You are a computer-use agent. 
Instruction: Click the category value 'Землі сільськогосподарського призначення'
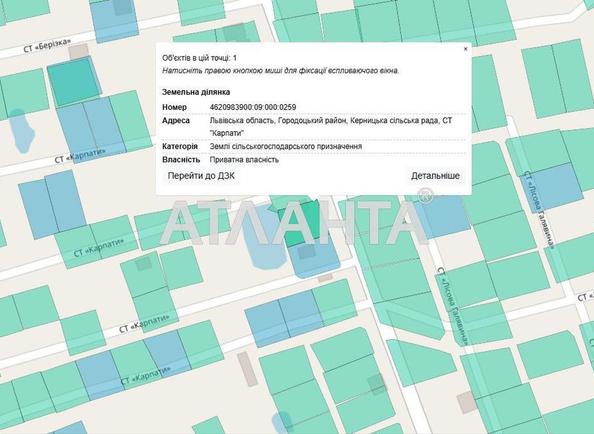[286, 146]
